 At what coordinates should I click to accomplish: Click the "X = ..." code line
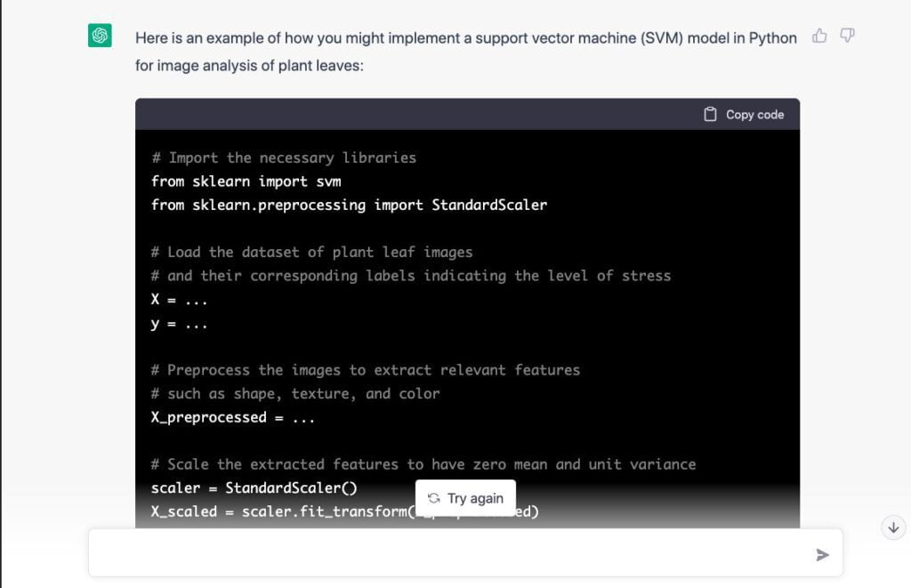point(179,300)
